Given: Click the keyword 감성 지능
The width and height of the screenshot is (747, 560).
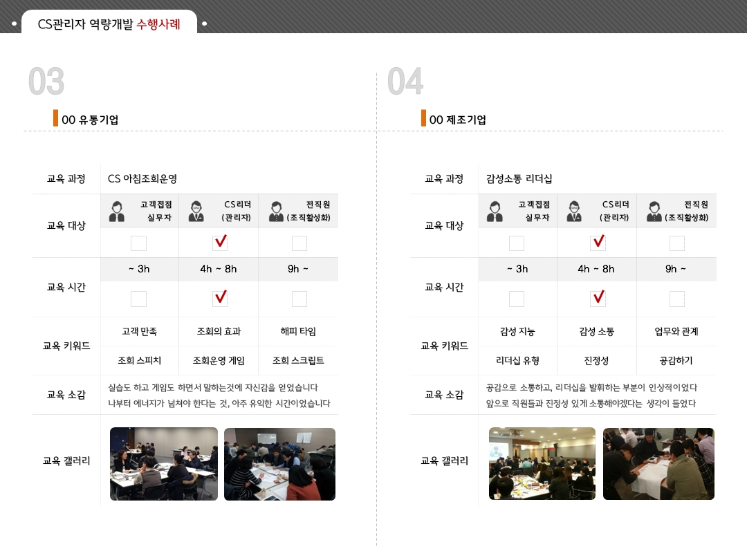Looking at the screenshot, I should point(517,331).
